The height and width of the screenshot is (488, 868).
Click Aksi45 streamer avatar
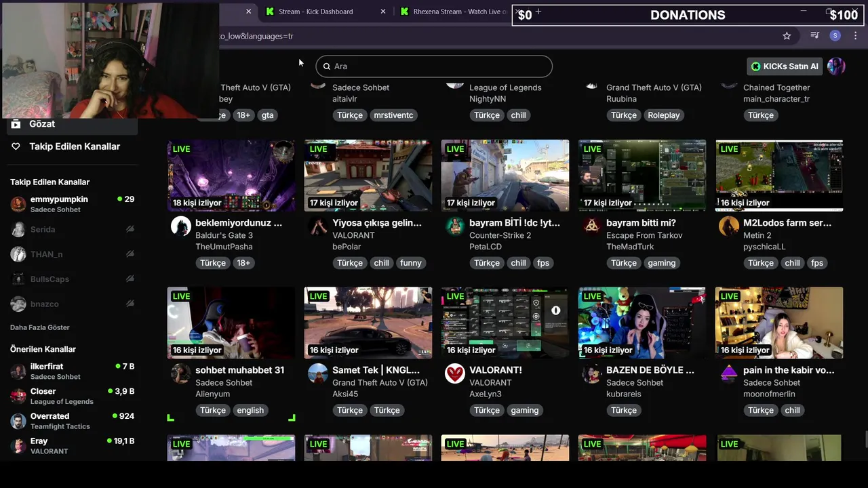317,373
